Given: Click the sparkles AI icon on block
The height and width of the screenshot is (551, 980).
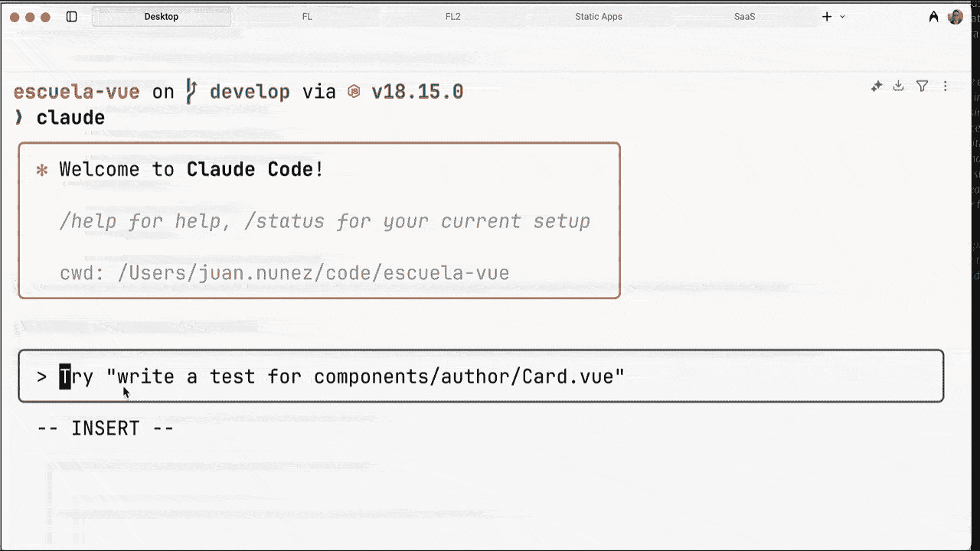Looking at the screenshot, I should pos(877,86).
